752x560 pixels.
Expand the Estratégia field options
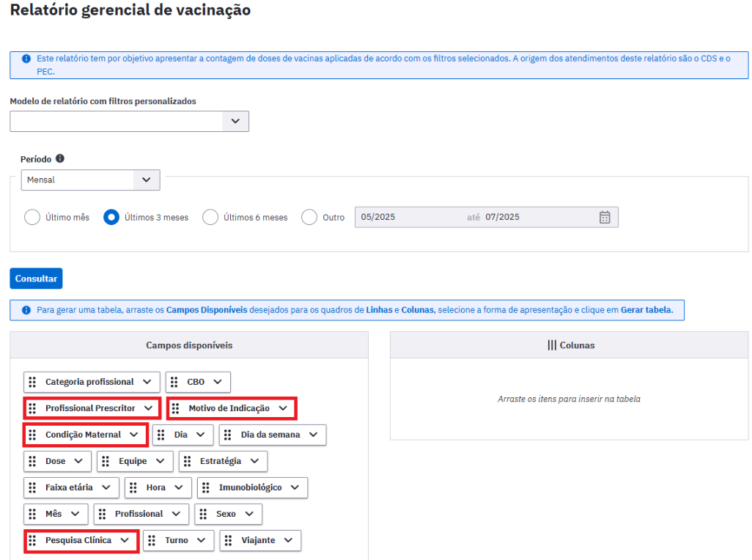pos(254,461)
